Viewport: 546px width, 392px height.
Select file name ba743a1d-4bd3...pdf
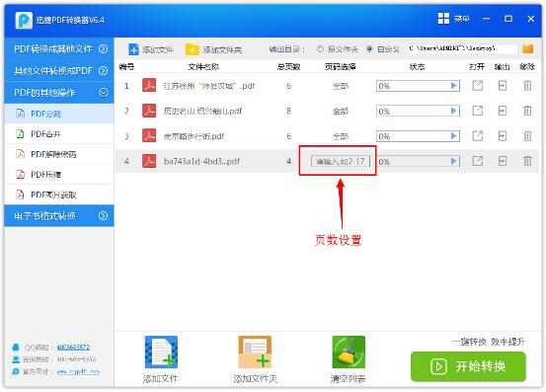[x=201, y=161]
